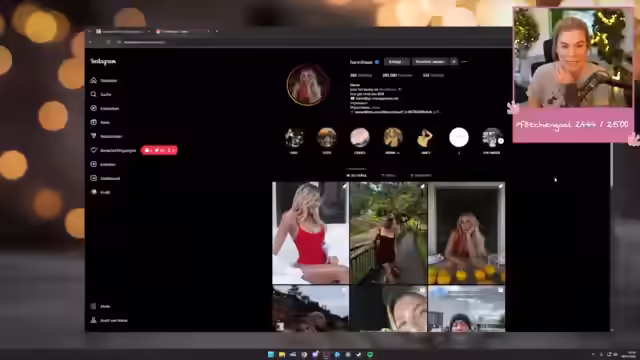Open the following count list
This screenshot has width=640, height=360.
tap(433, 76)
